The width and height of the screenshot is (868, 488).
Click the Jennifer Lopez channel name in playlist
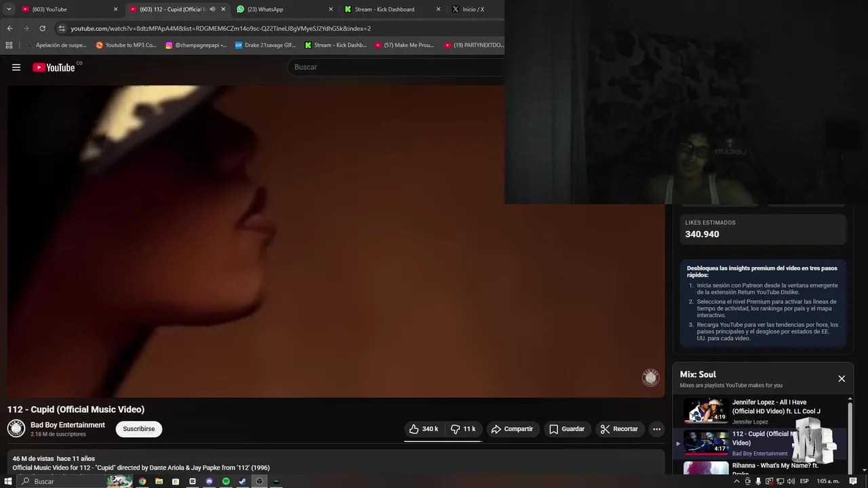point(750,422)
